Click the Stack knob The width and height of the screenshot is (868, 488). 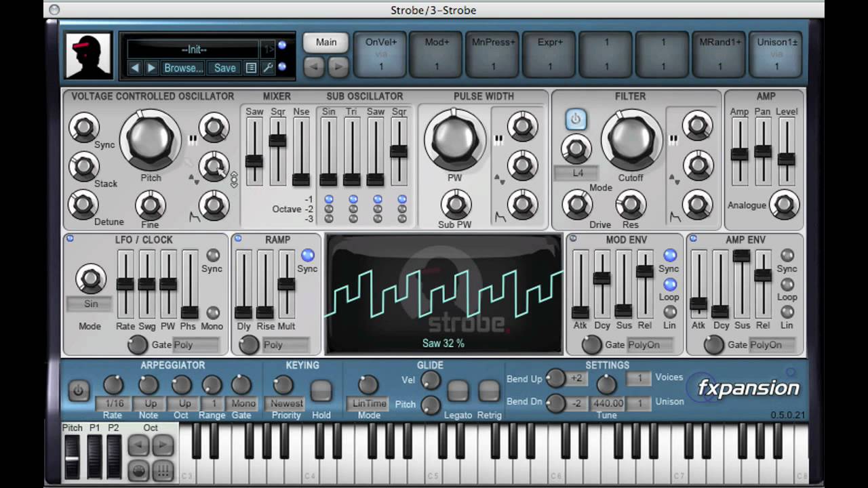coord(84,166)
